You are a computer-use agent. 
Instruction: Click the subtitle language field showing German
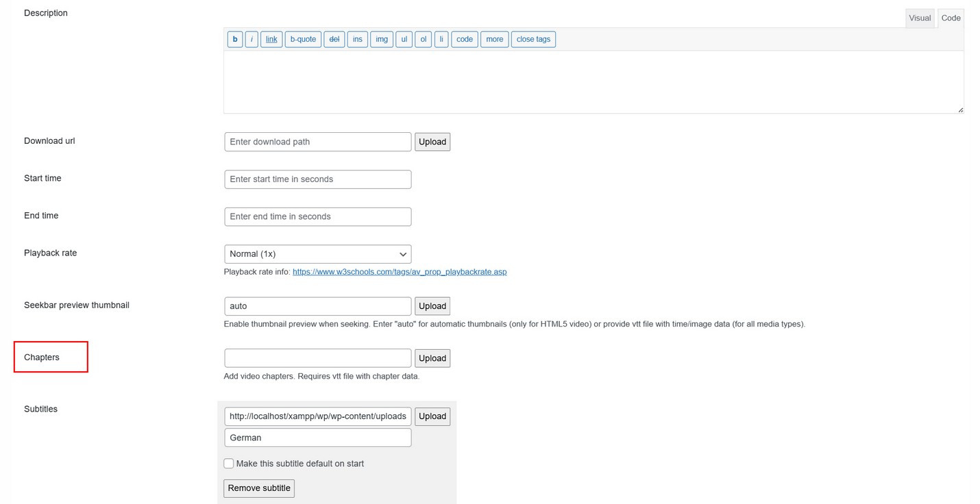click(x=317, y=438)
